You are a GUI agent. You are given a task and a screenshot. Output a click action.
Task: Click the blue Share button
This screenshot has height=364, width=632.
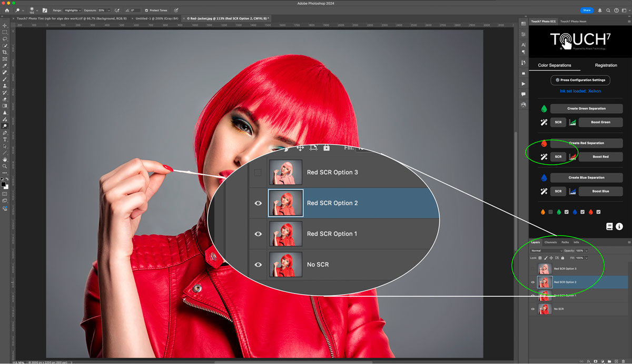(x=586, y=11)
